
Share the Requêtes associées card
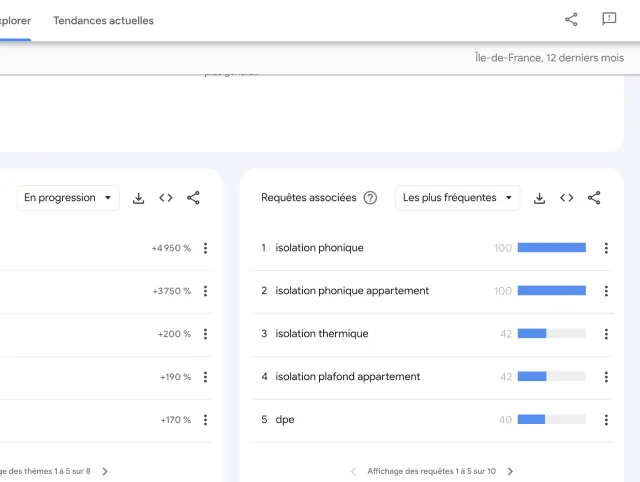(x=594, y=198)
